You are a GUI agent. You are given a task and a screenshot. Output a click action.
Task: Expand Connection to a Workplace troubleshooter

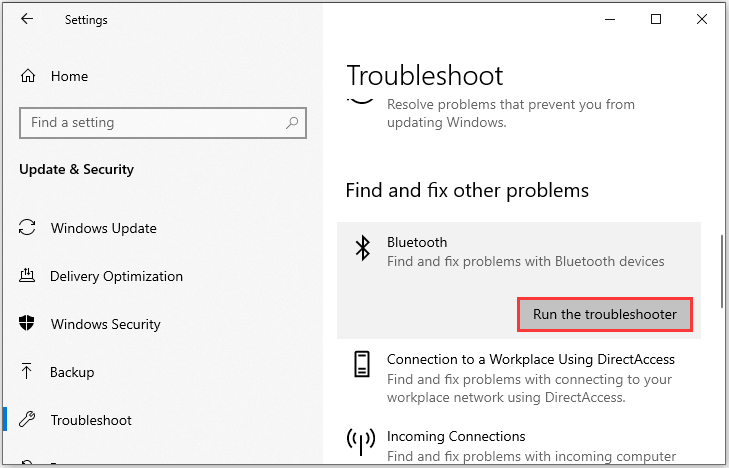point(530,359)
